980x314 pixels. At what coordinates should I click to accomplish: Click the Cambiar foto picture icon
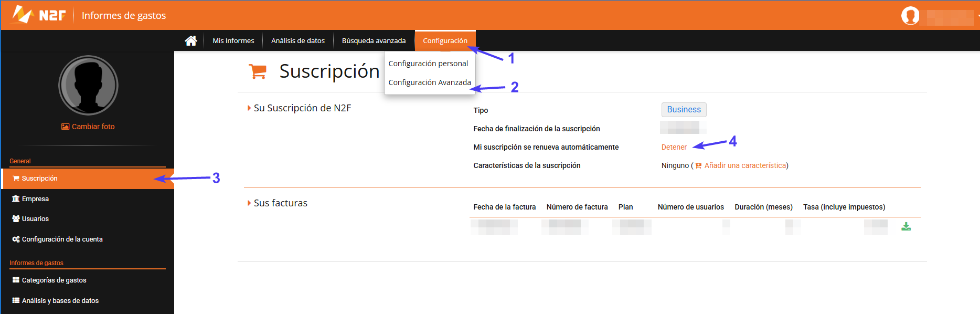click(66, 127)
